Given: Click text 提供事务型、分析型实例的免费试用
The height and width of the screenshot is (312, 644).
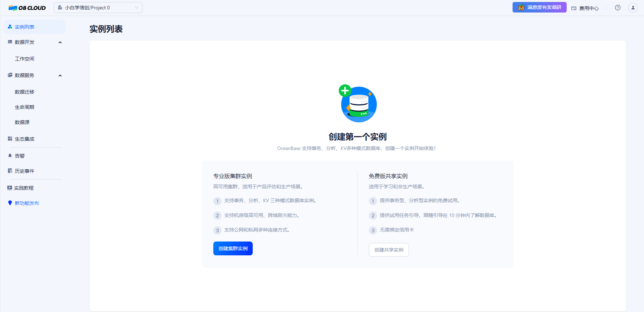Looking at the screenshot, I should (x=420, y=200).
